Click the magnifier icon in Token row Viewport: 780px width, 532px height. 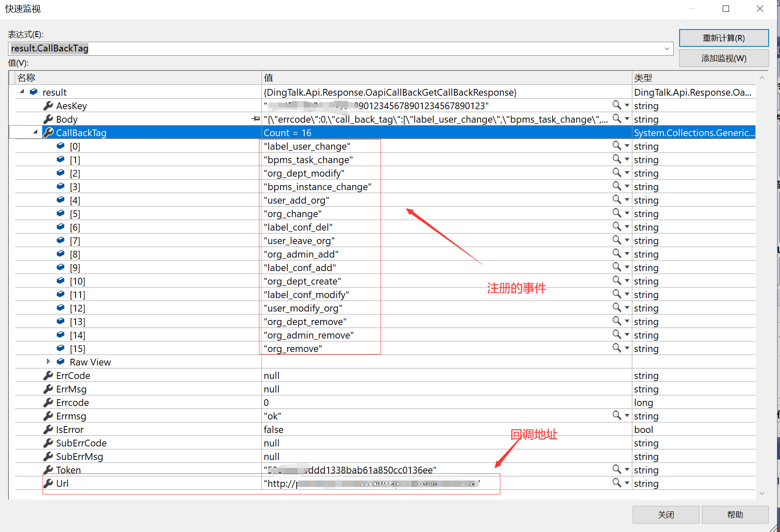coord(617,469)
